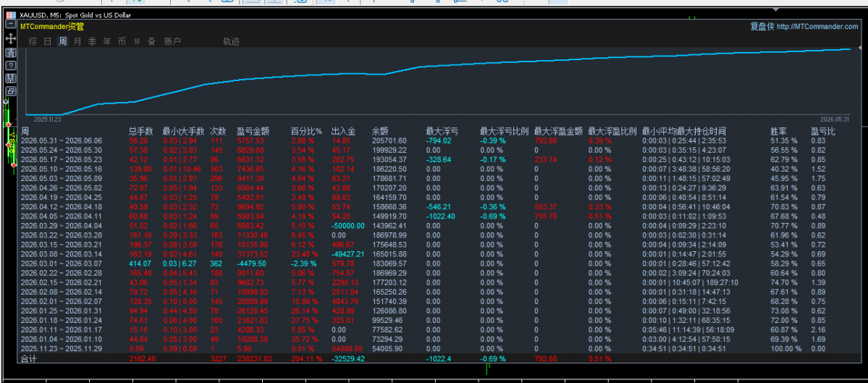The image size is (868, 383).
Task: Open the 年 yearly tab
Action: tap(107, 41)
